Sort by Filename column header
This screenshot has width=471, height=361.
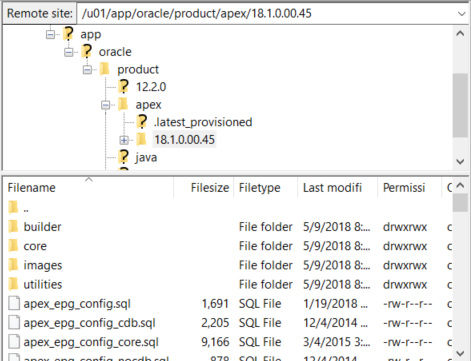coord(89,188)
